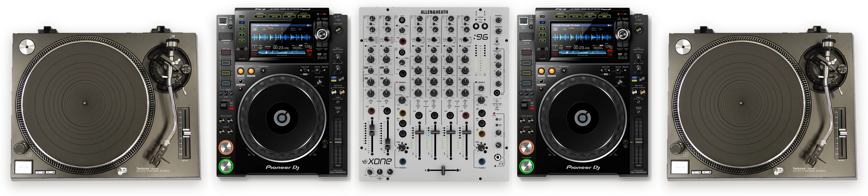Click channel 1 fader on Xone mixer
The height and width of the screenshot is (196, 868).
(419, 132)
